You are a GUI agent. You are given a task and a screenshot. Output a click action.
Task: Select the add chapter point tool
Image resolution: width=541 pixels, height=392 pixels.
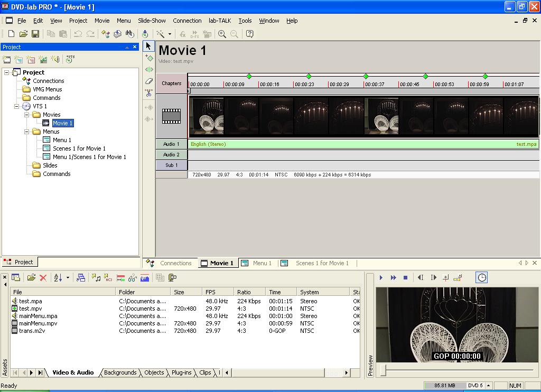(148, 58)
